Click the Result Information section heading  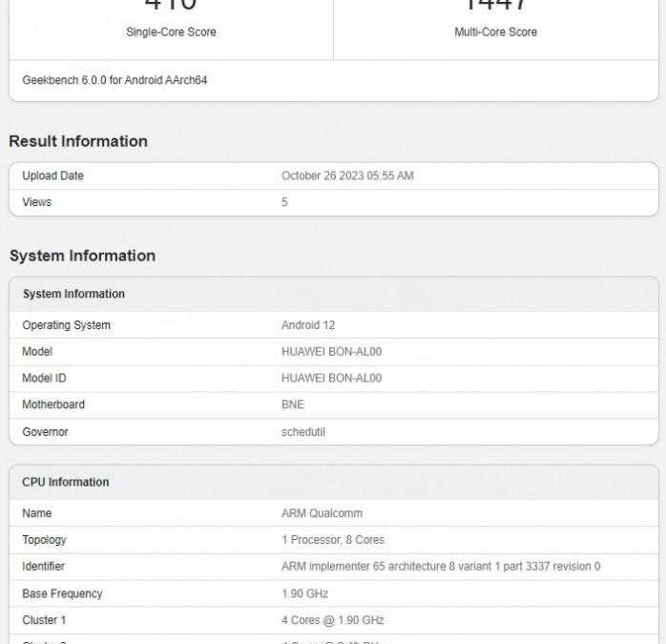(78, 141)
